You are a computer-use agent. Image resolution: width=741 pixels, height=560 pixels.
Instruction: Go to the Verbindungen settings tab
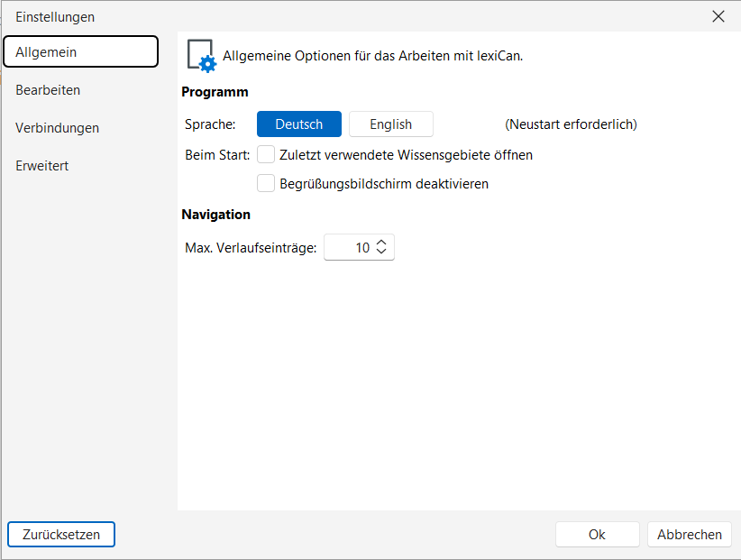(57, 128)
